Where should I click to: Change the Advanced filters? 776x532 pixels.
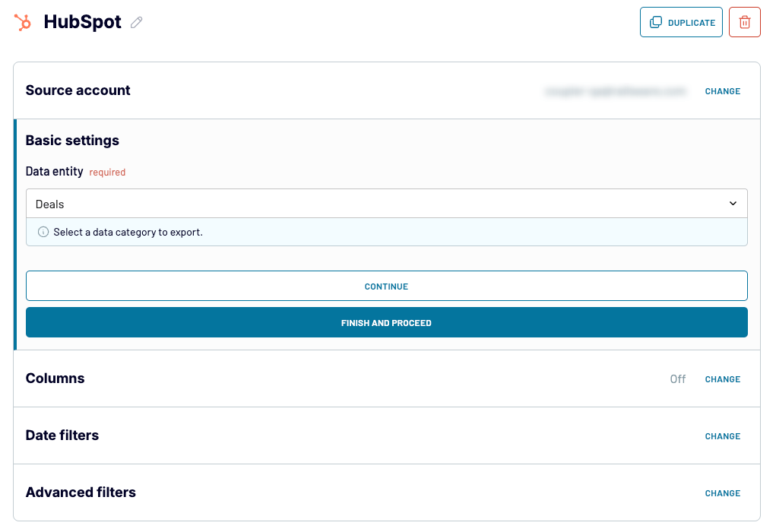pos(723,493)
